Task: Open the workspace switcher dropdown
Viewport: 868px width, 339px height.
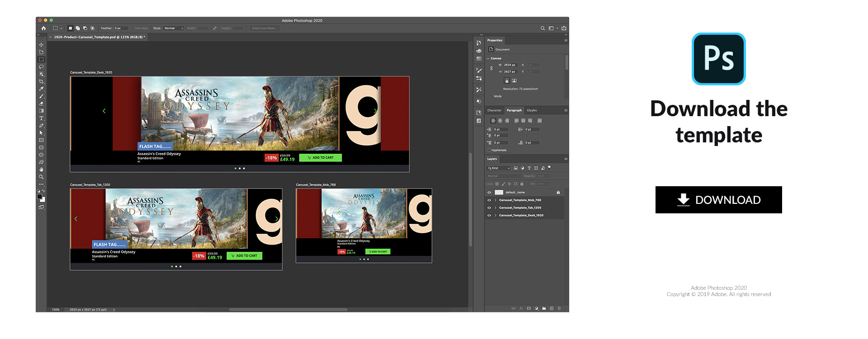Action: click(x=553, y=28)
